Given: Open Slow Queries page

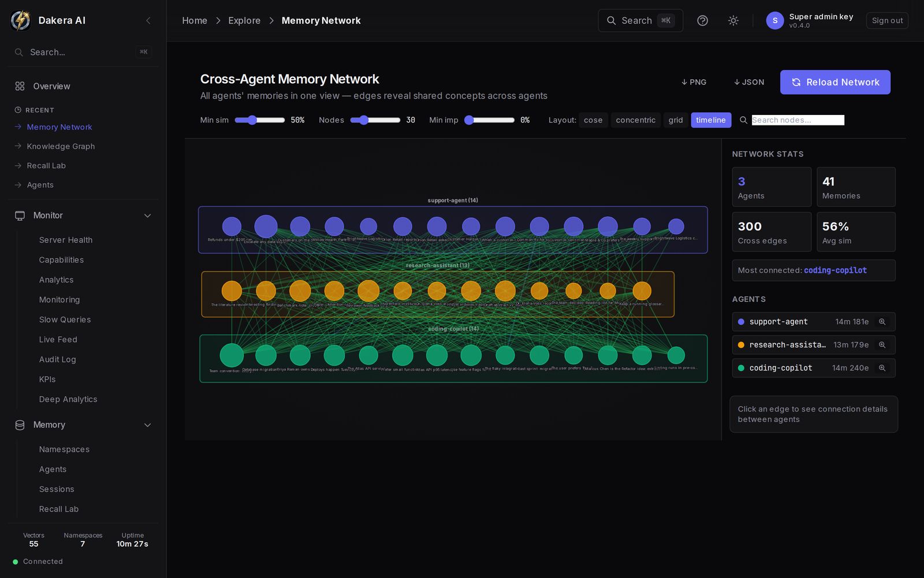Looking at the screenshot, I should pos(65,320).
